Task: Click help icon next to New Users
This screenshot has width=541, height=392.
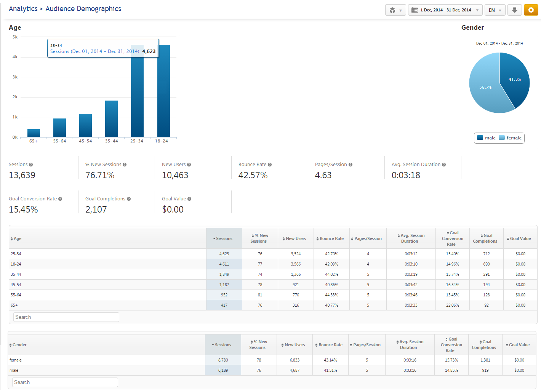Action: tap(189, 165)
